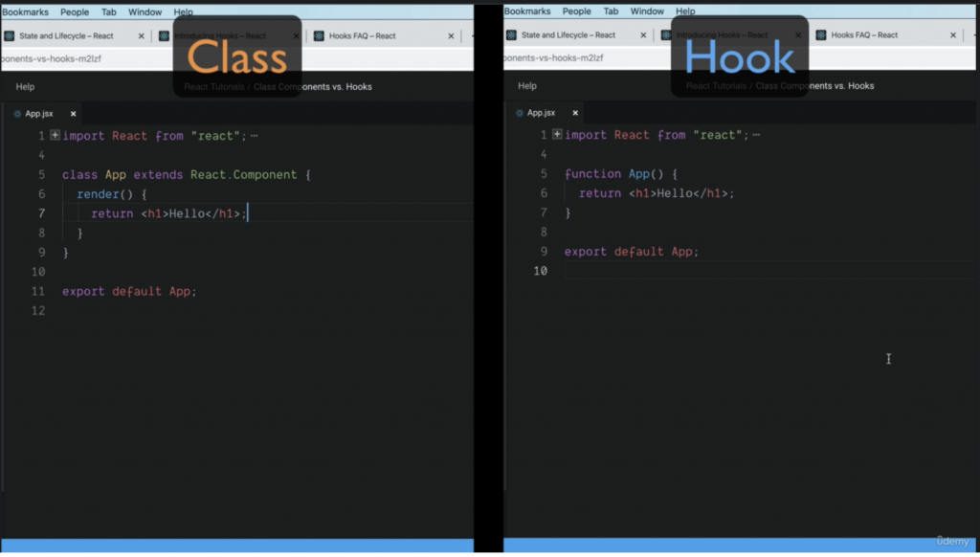Viewport: 980px width, 557px height.
Task: Click 'Class Components vs. Hooks' breadcrumb in the Hook window
Action: point(815,85)
